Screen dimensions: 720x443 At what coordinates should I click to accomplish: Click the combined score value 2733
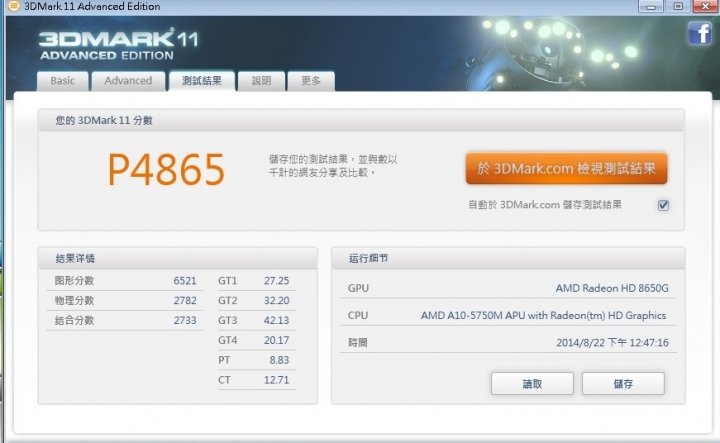tap(185, 320)
